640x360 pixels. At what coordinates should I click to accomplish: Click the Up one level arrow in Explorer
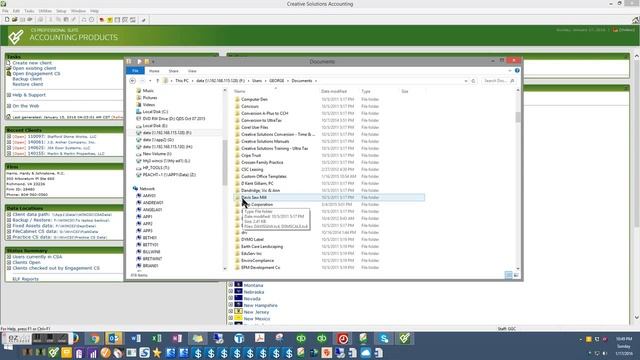[x=158, y=81]
